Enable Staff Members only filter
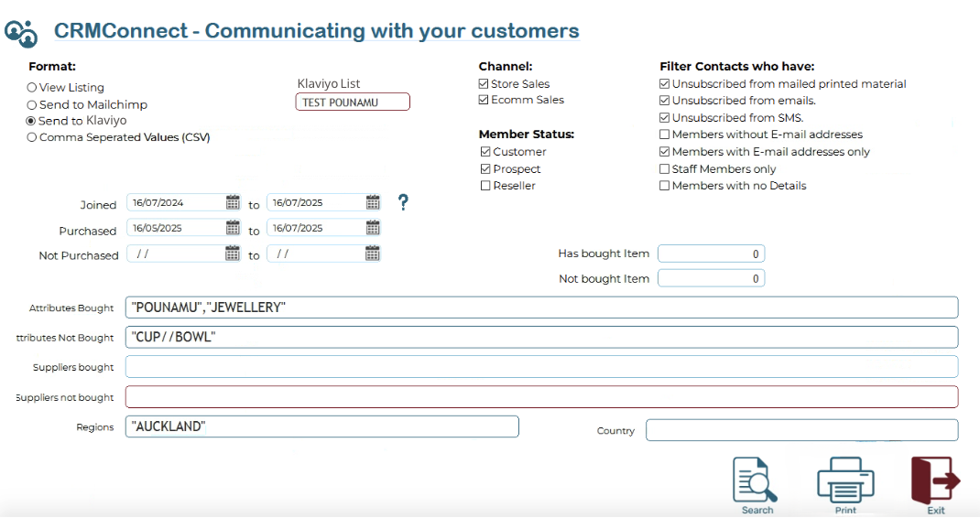 [x=664, y=168]
